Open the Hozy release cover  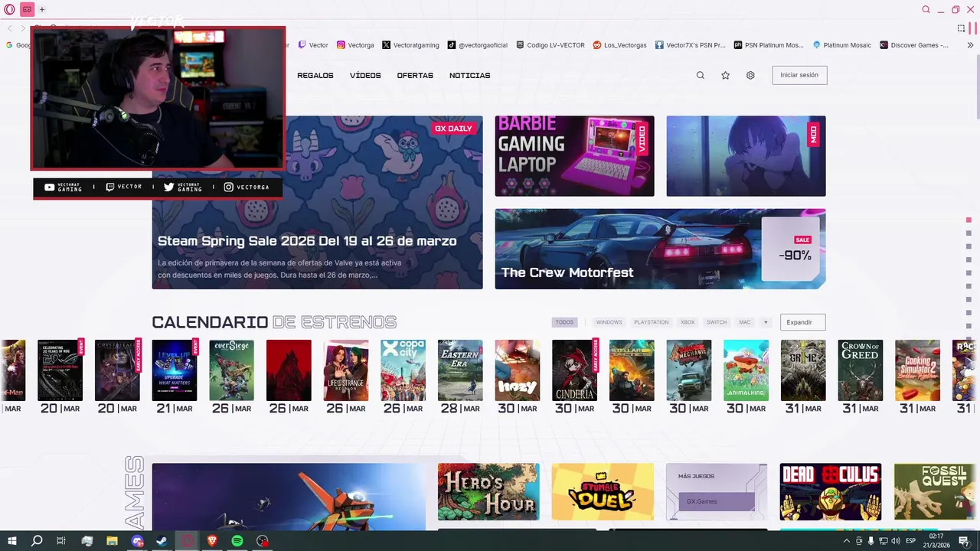517,370
